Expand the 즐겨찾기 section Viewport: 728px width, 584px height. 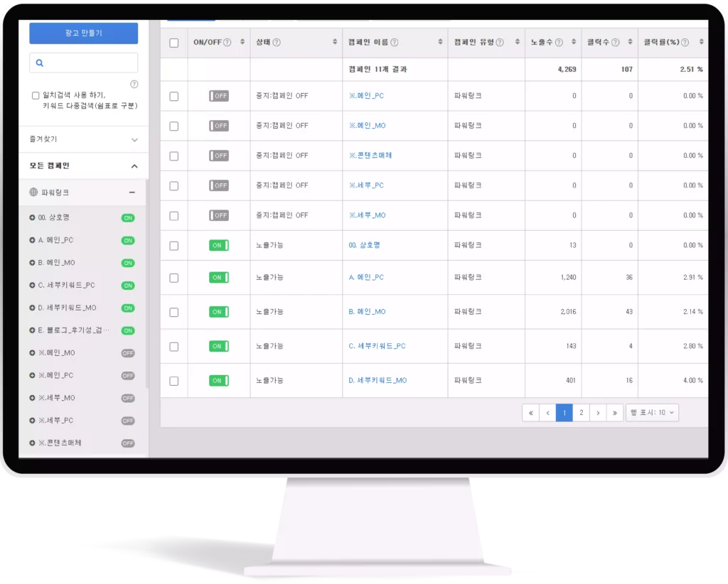coord(134,140)
